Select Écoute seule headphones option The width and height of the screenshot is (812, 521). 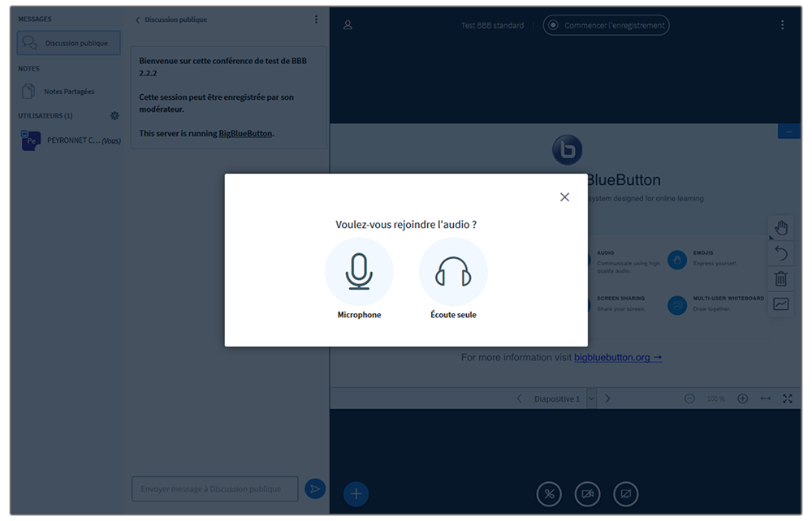pos(453,273)
